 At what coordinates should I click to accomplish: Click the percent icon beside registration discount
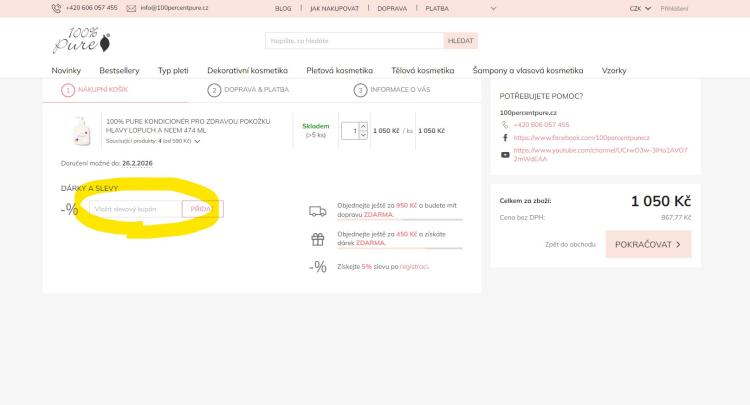point(318,267)
